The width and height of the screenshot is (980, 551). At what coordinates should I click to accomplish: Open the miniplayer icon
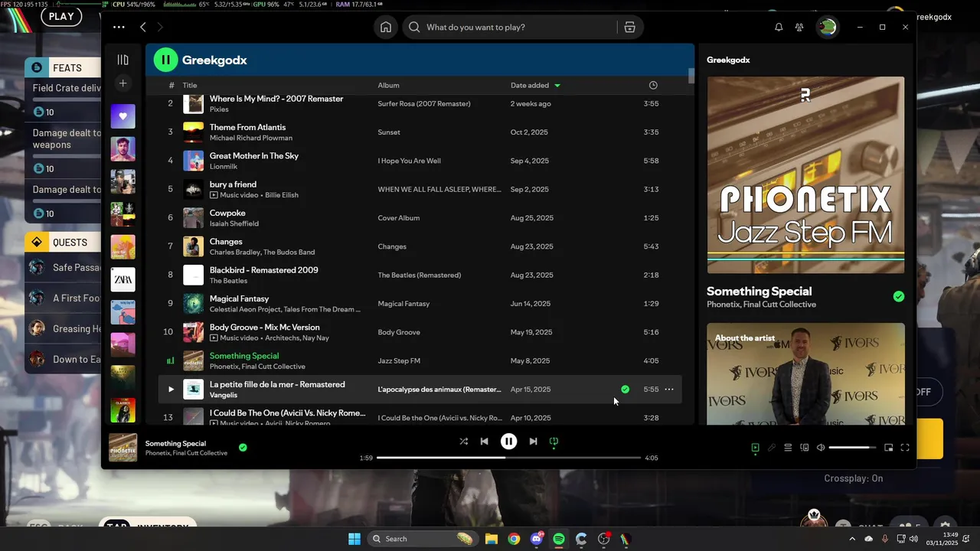[x=888, y=448]
